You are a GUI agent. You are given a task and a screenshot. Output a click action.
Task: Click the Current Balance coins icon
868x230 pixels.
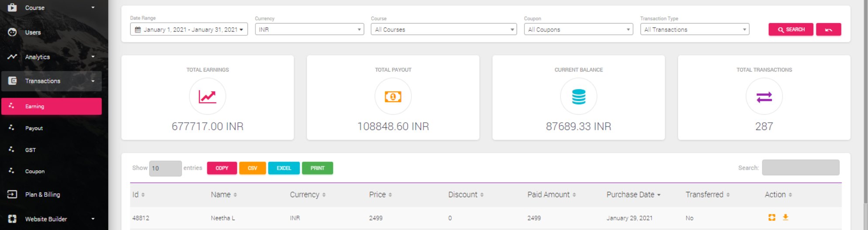click(579, 96)
